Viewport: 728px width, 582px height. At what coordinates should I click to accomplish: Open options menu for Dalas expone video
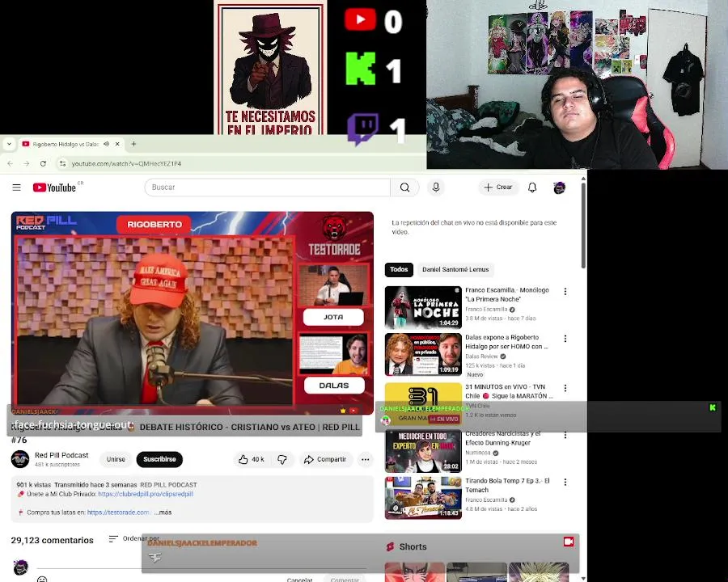coord(565,339)
